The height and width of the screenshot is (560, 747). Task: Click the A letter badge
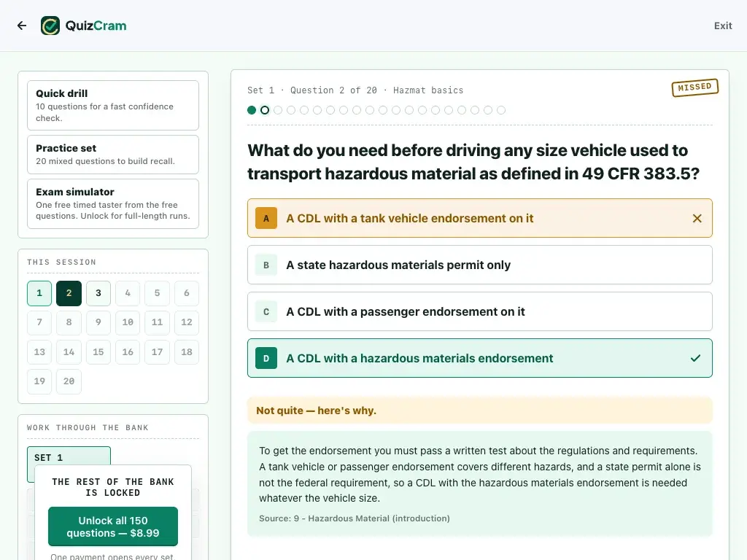coord(266,219)
